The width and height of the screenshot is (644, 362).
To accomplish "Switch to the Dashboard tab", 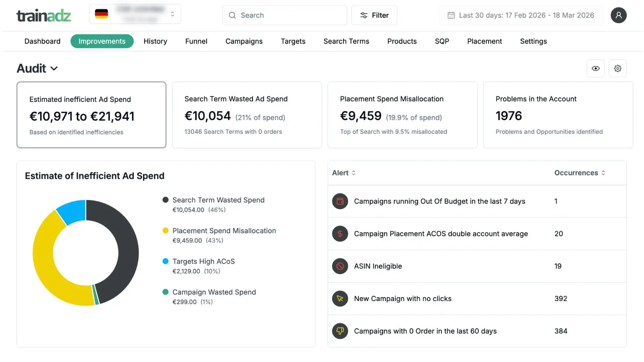I will (42, 41).
